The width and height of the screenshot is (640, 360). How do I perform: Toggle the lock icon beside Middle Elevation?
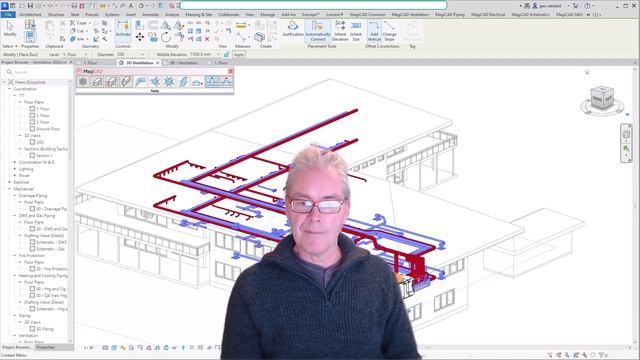[x=227, y=54]
